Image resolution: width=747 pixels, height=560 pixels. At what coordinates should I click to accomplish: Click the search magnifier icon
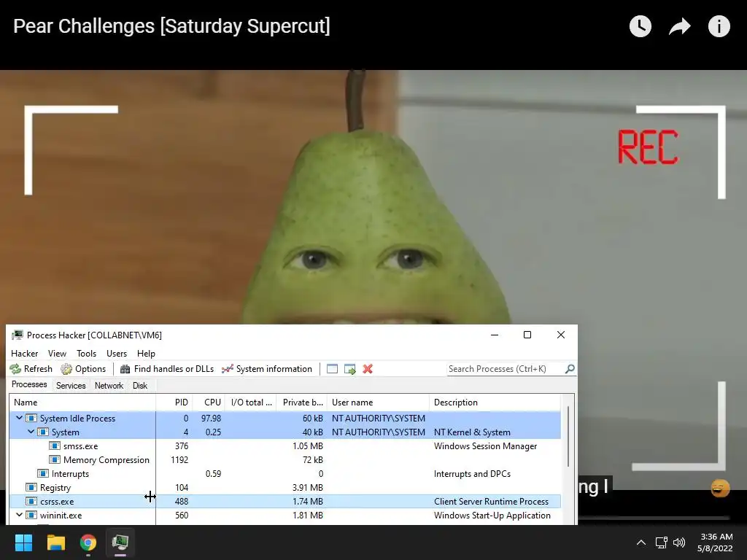coord(569,369)
